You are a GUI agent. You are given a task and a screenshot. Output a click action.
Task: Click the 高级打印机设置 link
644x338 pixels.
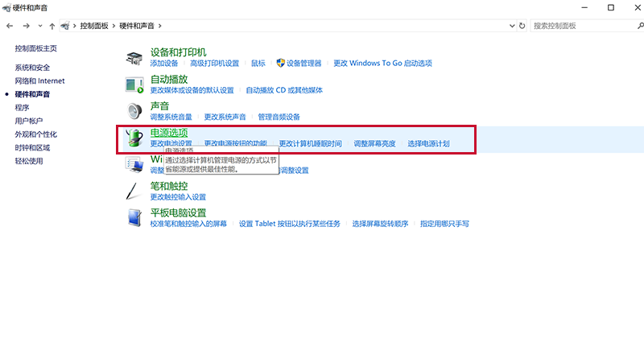click(214, 64)
